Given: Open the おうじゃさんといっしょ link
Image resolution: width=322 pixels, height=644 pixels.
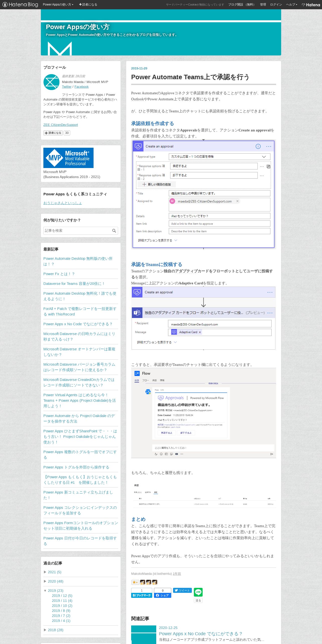Looking at the screenshot, I should coord(63,203).
